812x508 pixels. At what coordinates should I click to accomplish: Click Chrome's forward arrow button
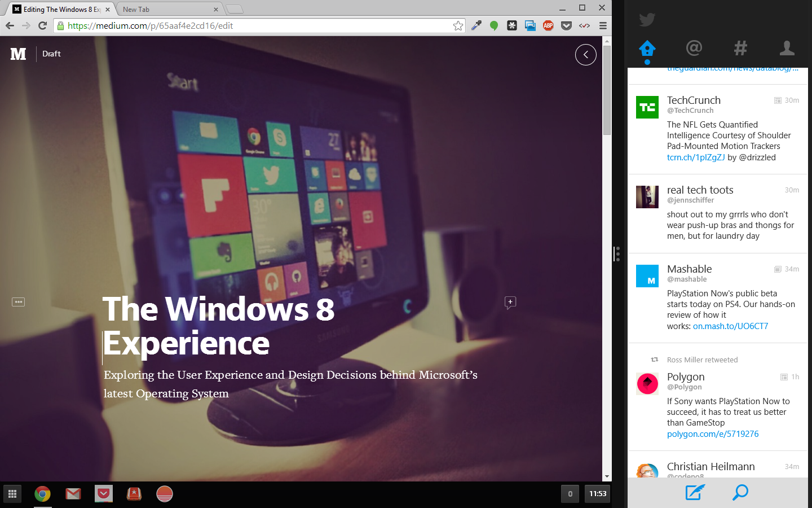(x=26, y=25)
